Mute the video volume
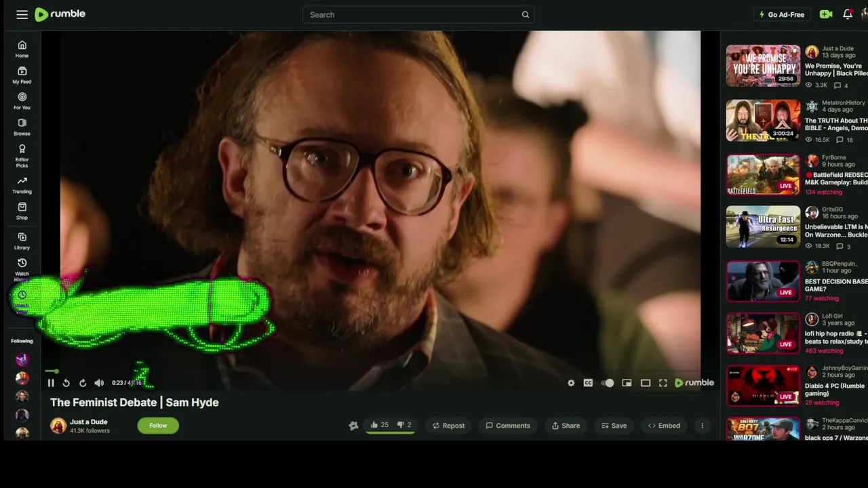This screenshot has width=868, height=488. click(99, 383)
